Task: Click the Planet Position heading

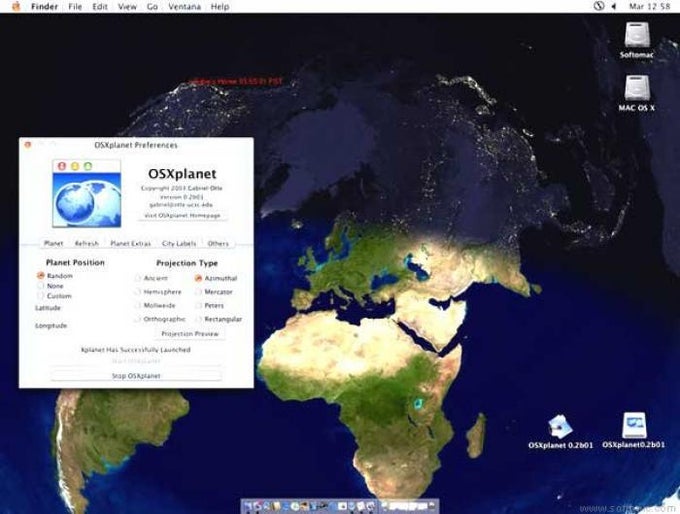Action: 75,262
